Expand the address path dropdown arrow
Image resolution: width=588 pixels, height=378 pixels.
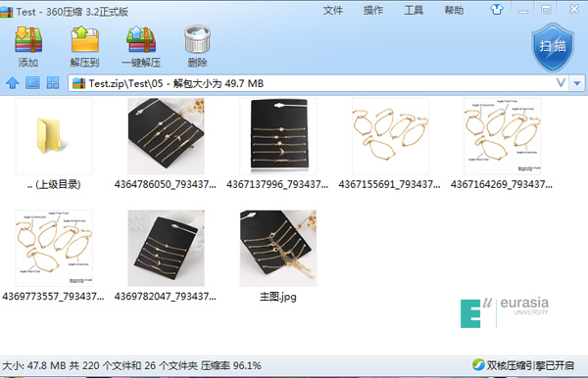[x=577, y=83]
